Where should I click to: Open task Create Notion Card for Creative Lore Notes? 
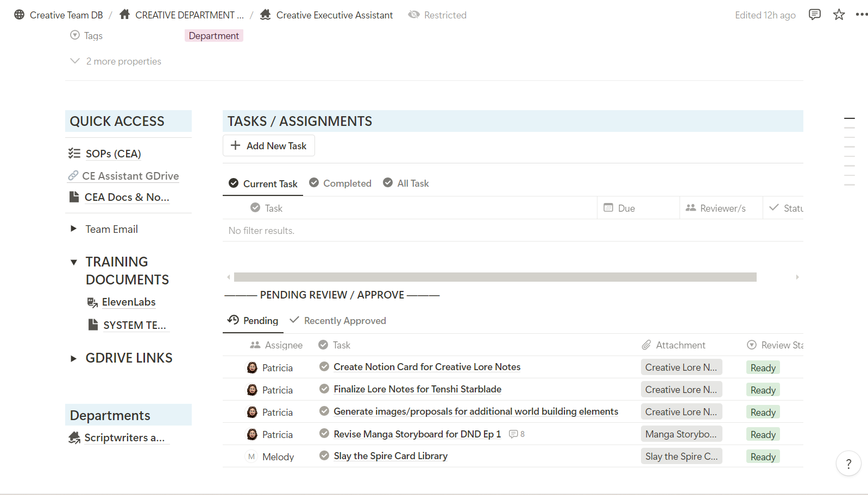click(427, 367)
